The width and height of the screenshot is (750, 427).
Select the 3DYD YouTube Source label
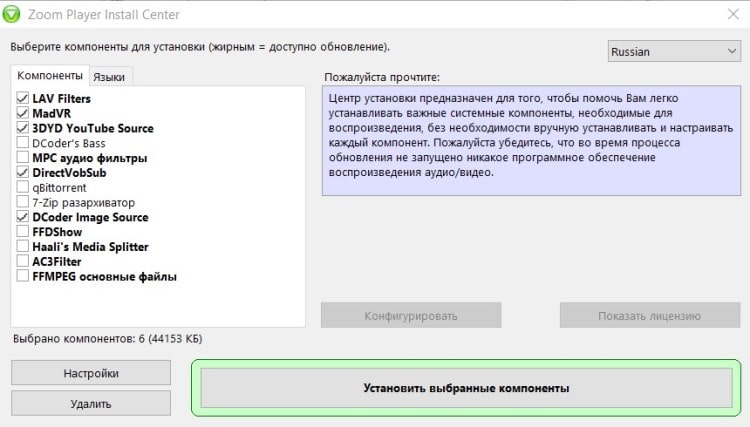93,128
